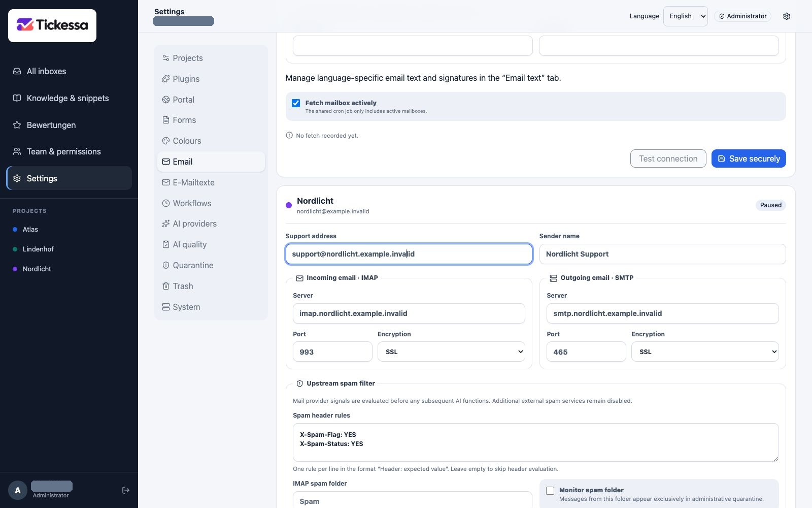
Task: Click the SMTP Port field showing 465
Action: (586, 352)
